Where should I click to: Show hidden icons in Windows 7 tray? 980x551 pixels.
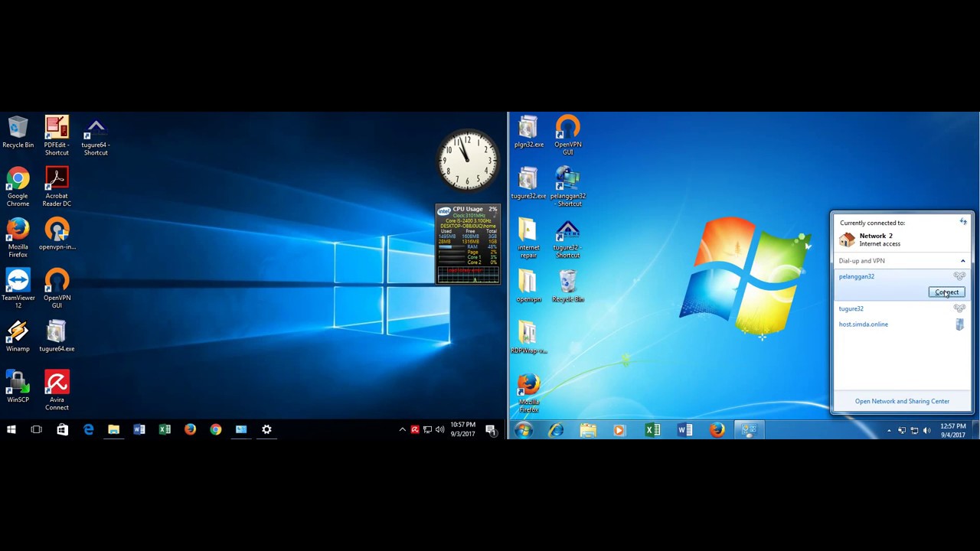[889, 431]
